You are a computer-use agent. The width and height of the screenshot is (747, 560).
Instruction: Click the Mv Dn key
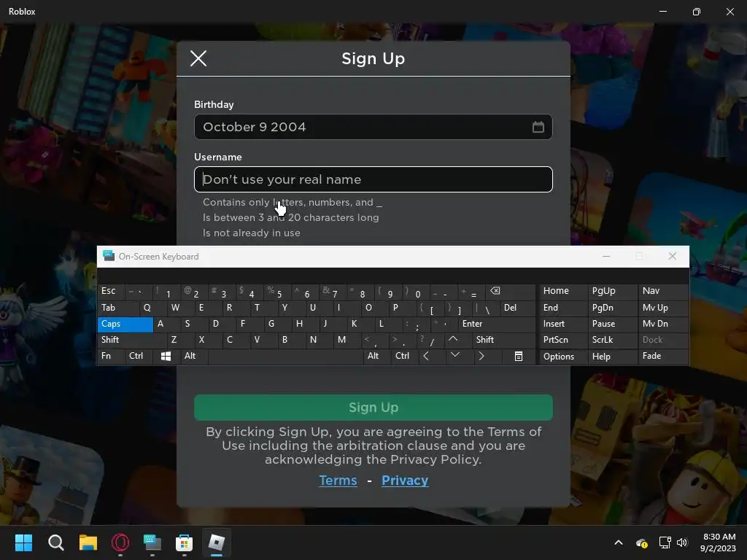662,324
